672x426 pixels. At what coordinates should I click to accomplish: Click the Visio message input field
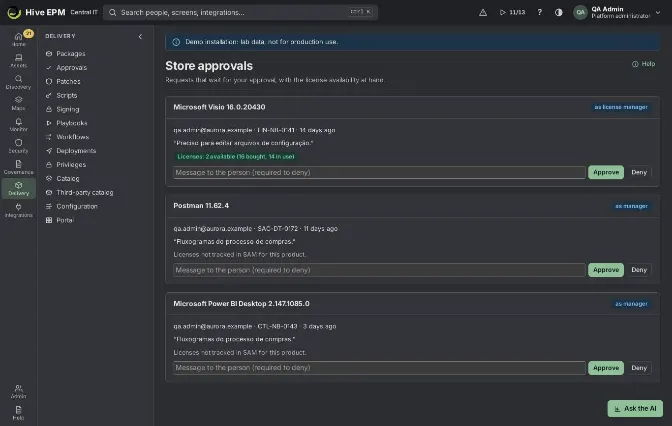pyautogui.click(x=379, y=172)
